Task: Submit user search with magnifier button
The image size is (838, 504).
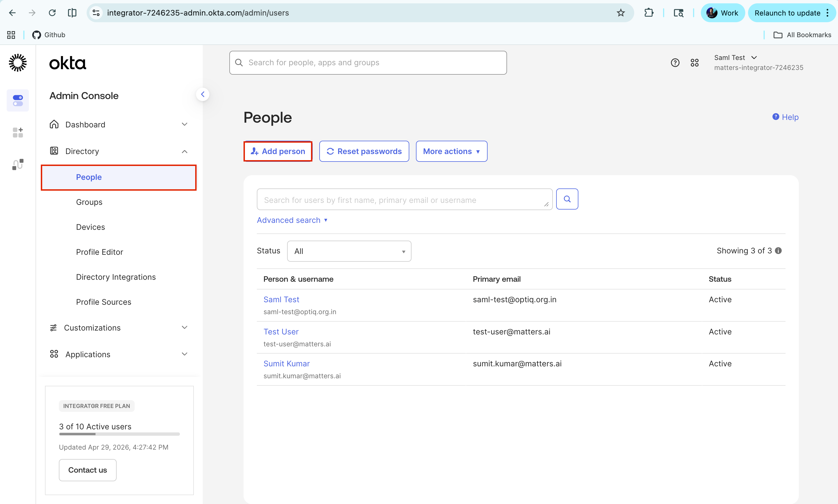Action: click(567, 199)
